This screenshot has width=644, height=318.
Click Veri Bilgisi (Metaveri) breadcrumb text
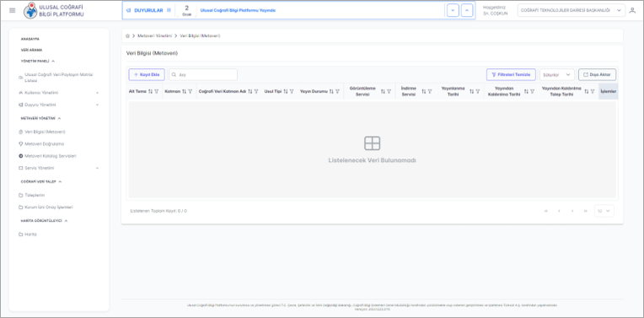pyautogui.click(x=200, y=35)
